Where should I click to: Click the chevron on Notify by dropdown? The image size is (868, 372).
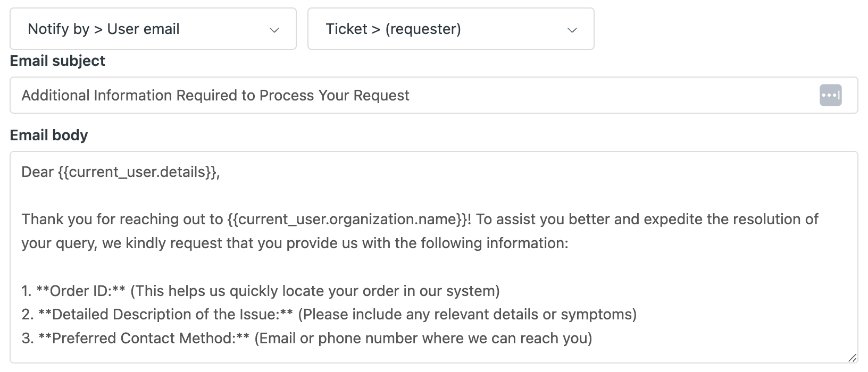coord(274,30)
